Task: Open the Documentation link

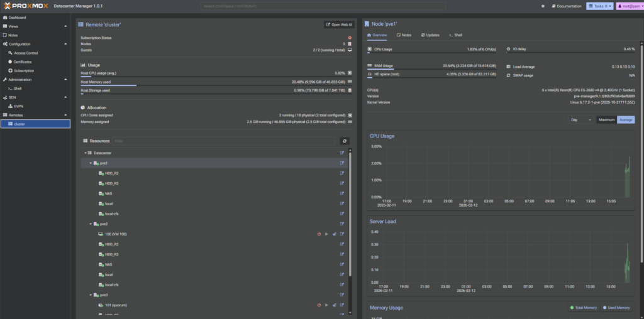Action: pos(567,6)
